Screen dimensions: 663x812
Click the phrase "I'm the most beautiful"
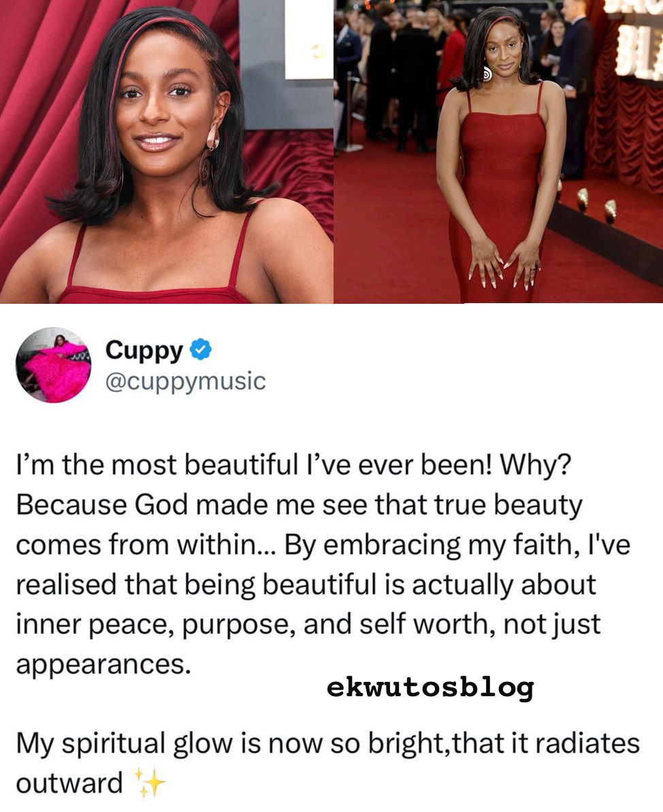tap(156, 465)
